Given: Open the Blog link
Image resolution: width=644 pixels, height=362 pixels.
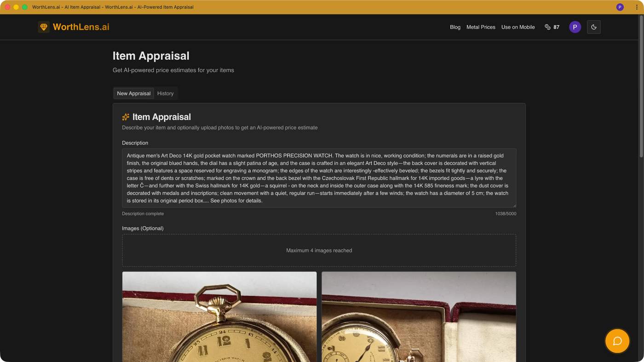Looking at the screenshot, I should pyautogui.click(x=455, y=27).
